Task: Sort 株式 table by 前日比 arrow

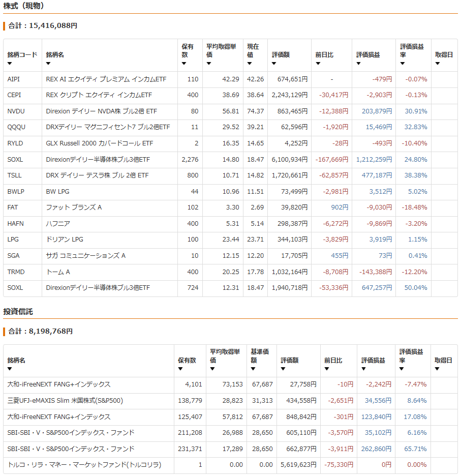Action: 318,64
